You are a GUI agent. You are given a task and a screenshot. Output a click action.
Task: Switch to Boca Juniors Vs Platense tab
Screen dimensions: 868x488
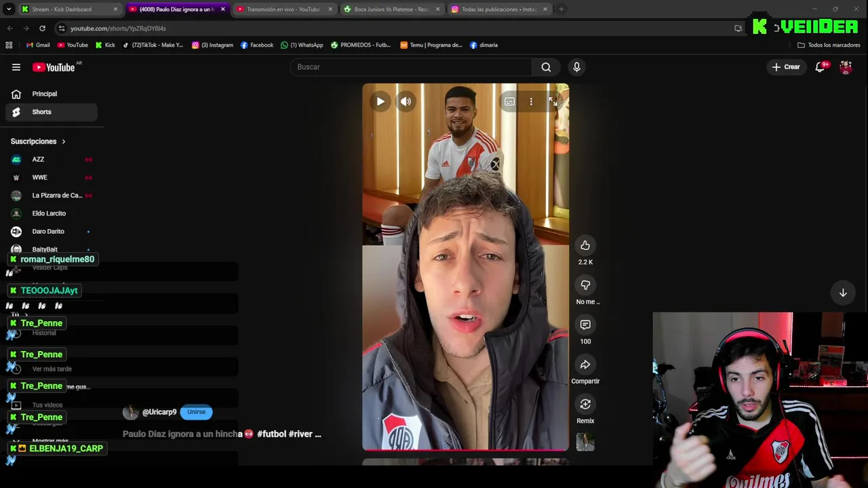[391, 9]
